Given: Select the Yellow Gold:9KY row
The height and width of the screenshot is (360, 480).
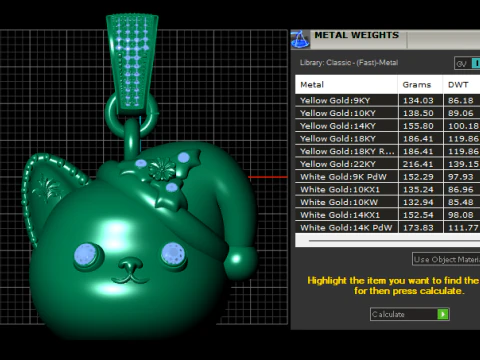Looking at the screenshot, I should pyautogui.click(x=387, y=100).
